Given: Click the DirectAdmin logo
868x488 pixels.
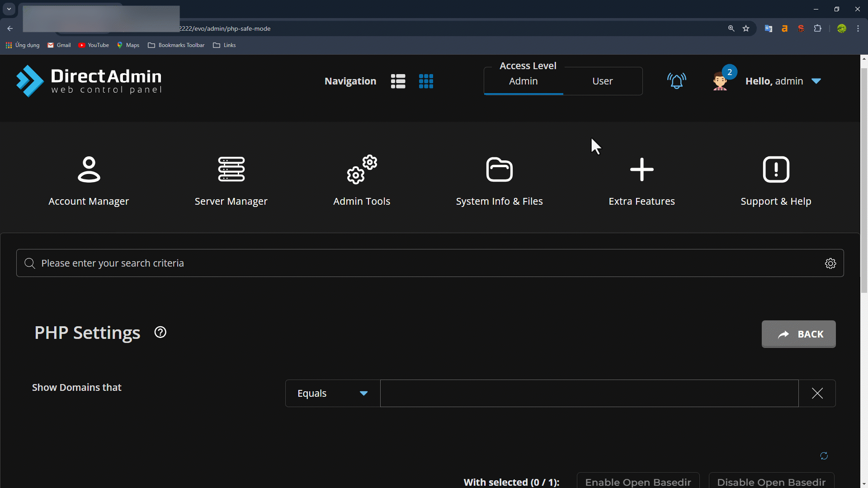Looking at the screenshot, I should click(x=89, y=81).
